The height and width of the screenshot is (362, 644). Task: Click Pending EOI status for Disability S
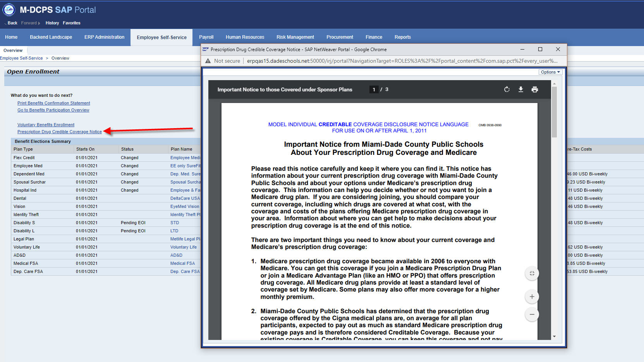133,223
